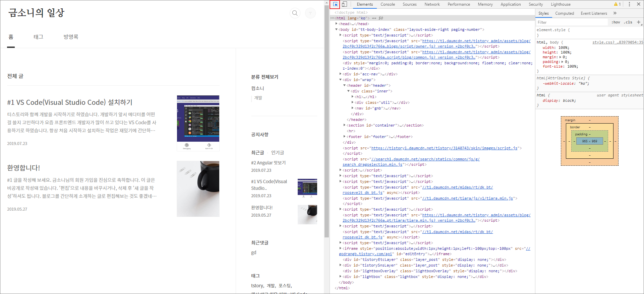
Task: Expand the div class util node
Action: coord(352,102)
